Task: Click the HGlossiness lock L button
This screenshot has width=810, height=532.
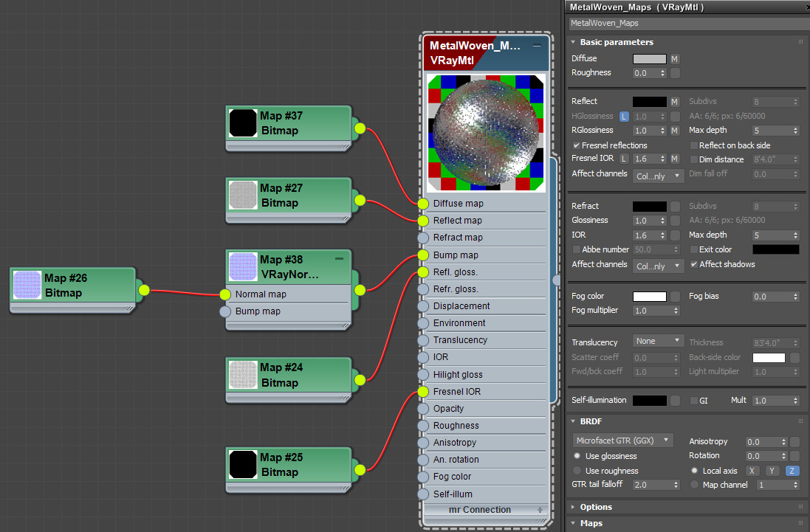Action: point(624,117)
